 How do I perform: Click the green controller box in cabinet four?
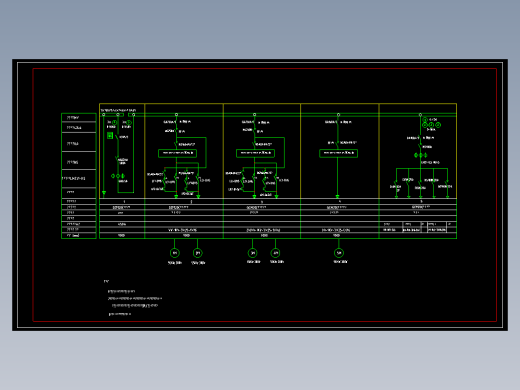click(339, 153)
